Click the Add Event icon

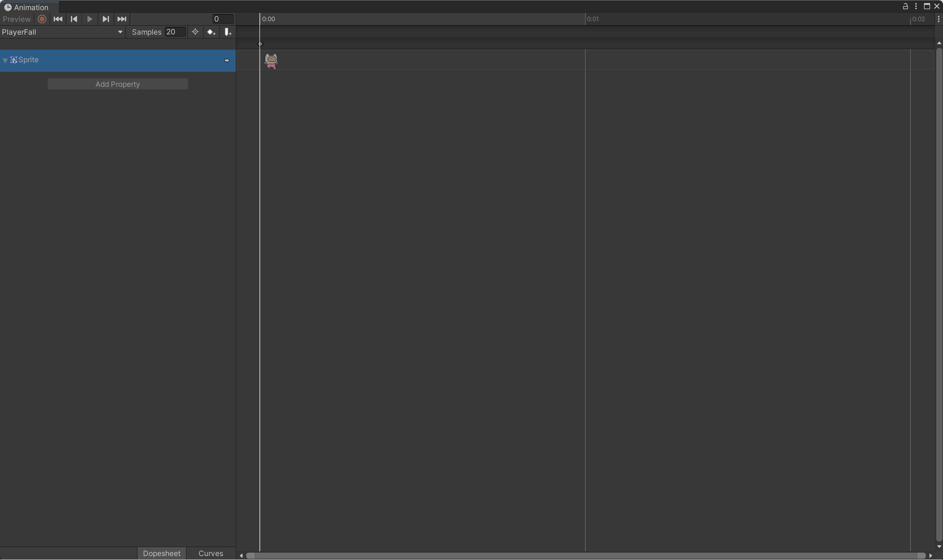[x=228, y=32]
